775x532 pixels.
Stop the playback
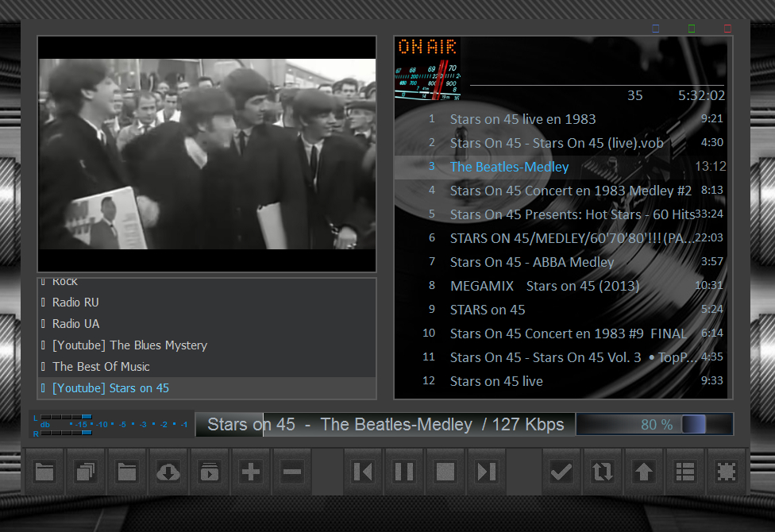tap(445, 472)
